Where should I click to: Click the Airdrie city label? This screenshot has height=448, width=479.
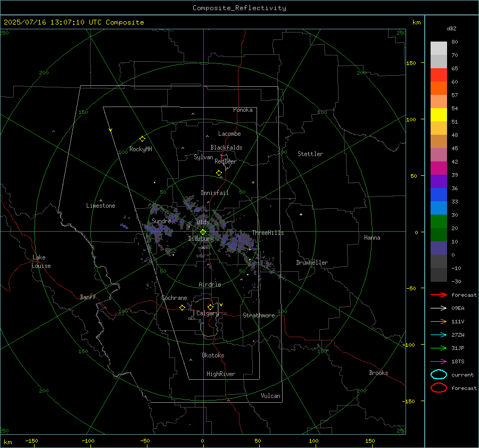pyautogui.click(x=210, y=284)
